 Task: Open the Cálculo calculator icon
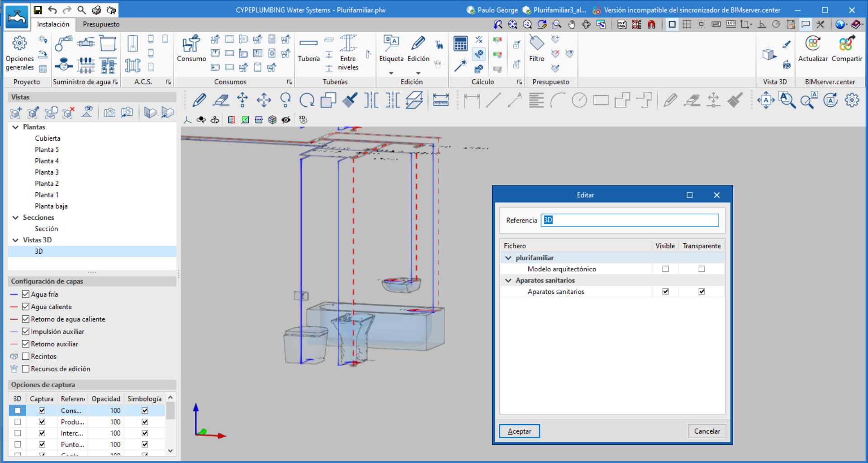tap(460, 44)
